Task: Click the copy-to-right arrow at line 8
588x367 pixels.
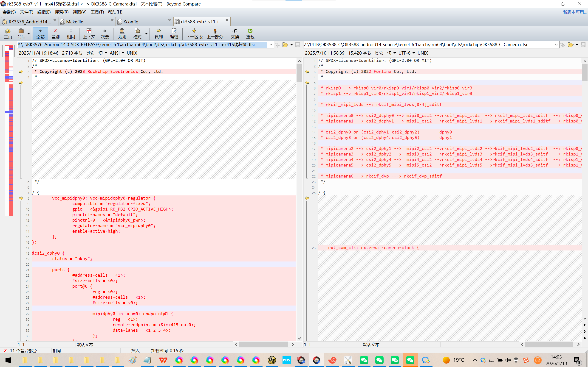Action: pyautogui.click(x=21, y=198)
